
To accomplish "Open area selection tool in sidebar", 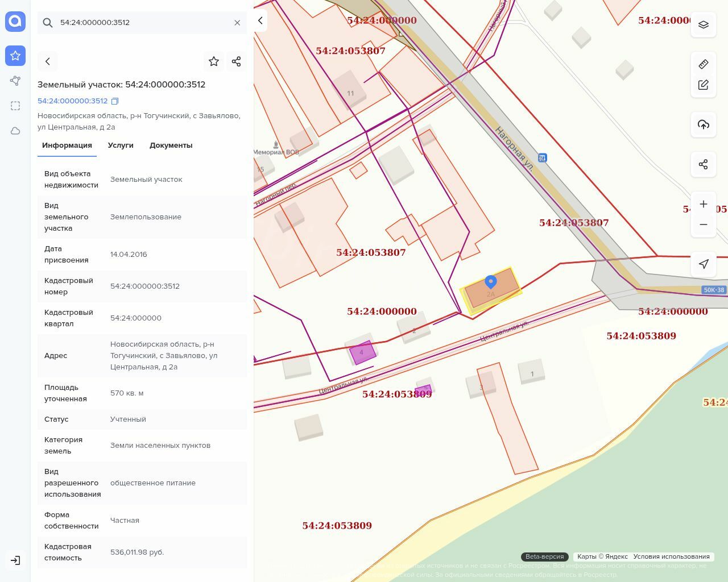I will coord(15,106).
